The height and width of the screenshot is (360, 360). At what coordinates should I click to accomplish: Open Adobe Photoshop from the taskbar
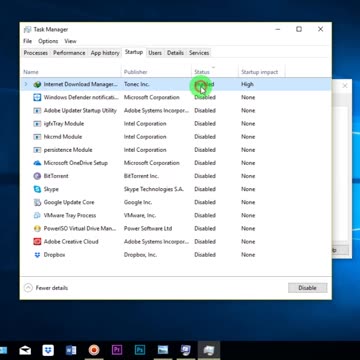pyautogui.click(x=140, y=350)
